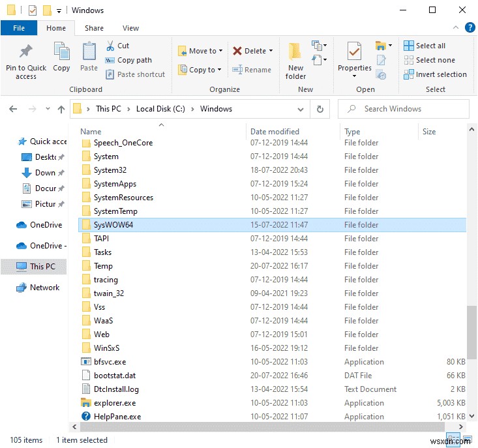Image resolution: width=478 pixels, height=448 pixels.
Task: Click Local Disk (C:) breadcrumb
Action: point(160,109)
